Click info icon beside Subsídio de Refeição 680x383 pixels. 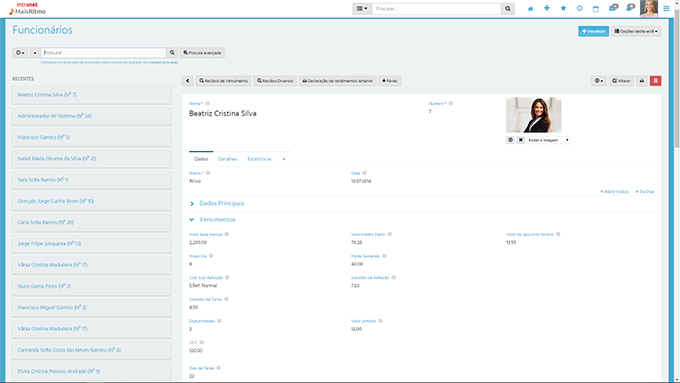click(393, 278)
